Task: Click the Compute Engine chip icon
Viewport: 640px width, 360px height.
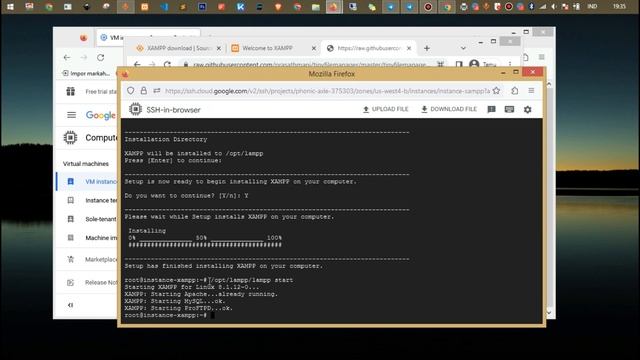Action: click(70, 138)
